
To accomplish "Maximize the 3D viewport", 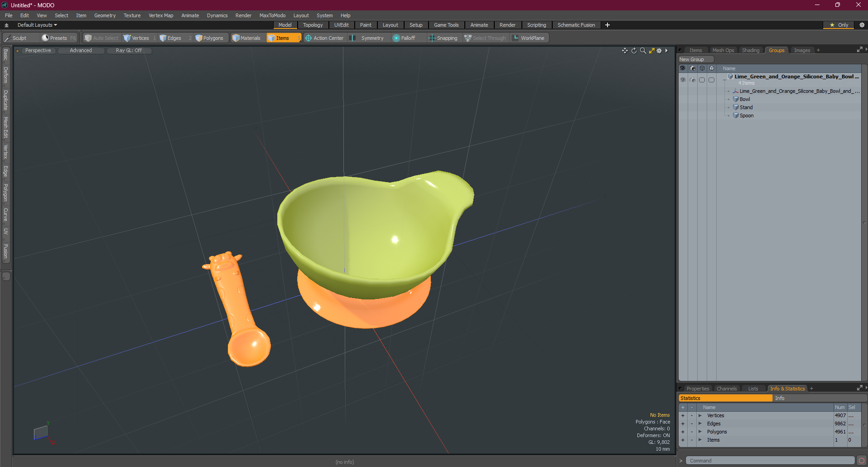I will [x=651, y=51].
